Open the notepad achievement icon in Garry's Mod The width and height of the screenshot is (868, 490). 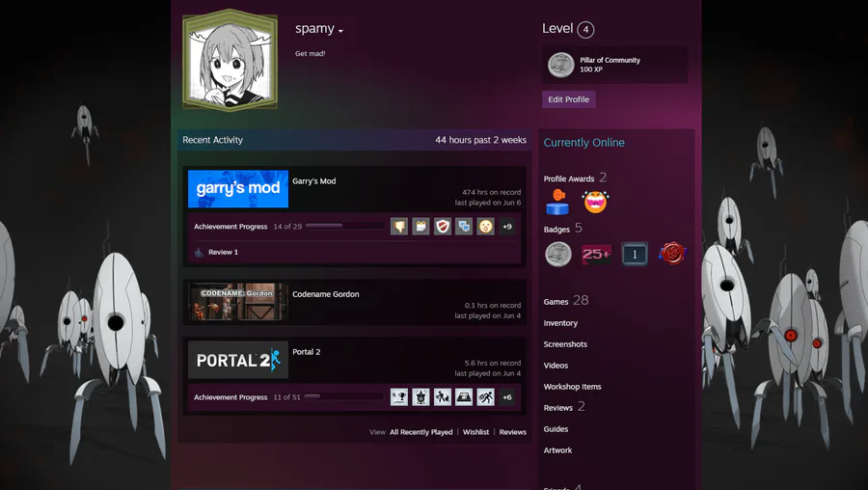coord(420,227)
